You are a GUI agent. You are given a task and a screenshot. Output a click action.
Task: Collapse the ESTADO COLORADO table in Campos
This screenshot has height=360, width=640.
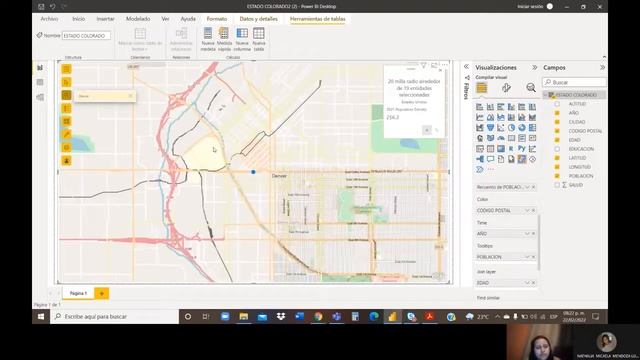(x=545, y=95)
